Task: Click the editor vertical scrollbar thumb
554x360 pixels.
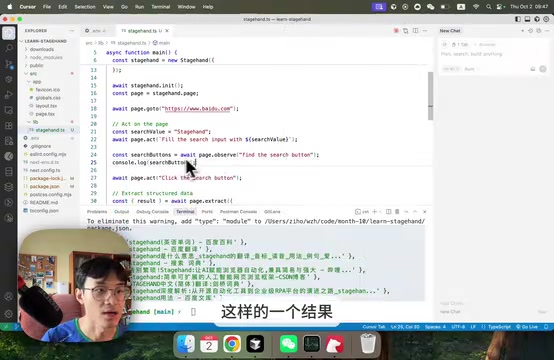Action: [x=430, y=96]
